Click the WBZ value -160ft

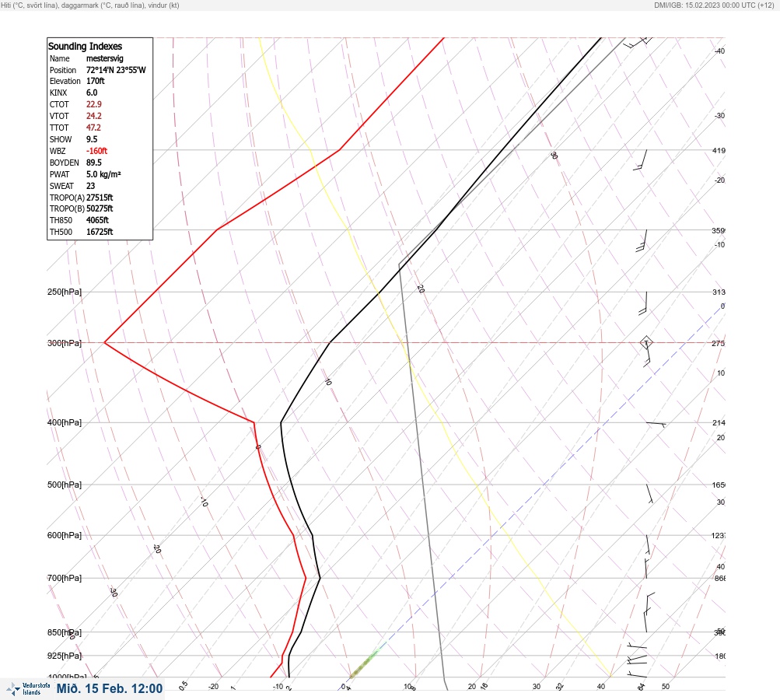coord(96,151)
